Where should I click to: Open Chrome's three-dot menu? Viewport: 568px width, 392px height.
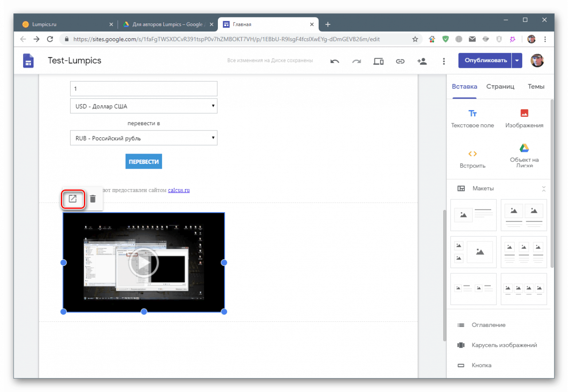tap(545, 39)
